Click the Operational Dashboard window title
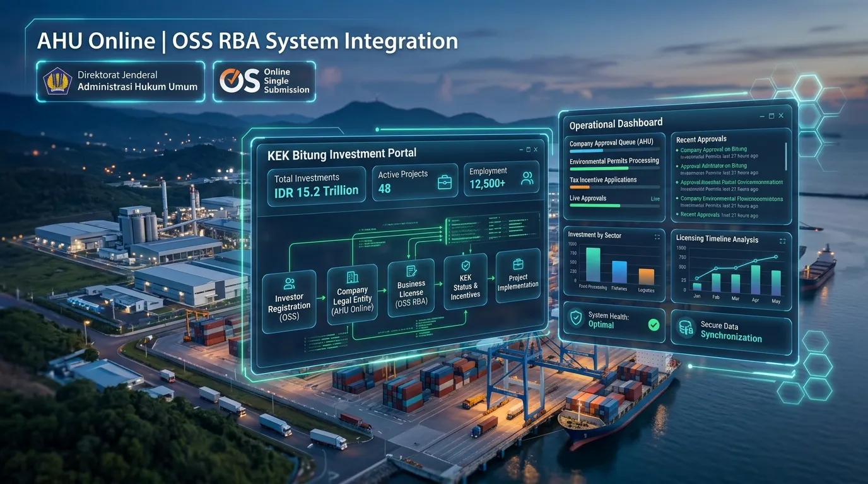 tap(616, 124)
